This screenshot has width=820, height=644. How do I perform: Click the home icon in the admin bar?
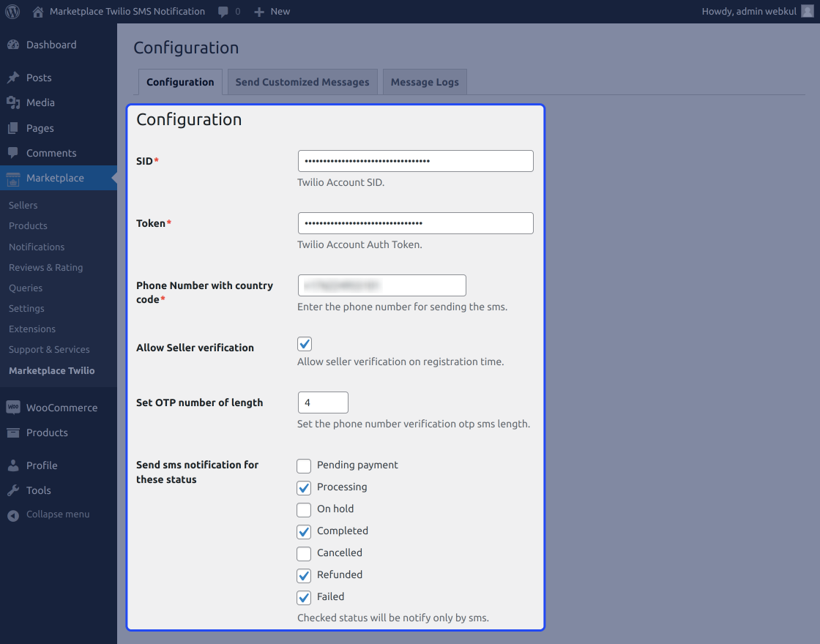click(37, 12)
